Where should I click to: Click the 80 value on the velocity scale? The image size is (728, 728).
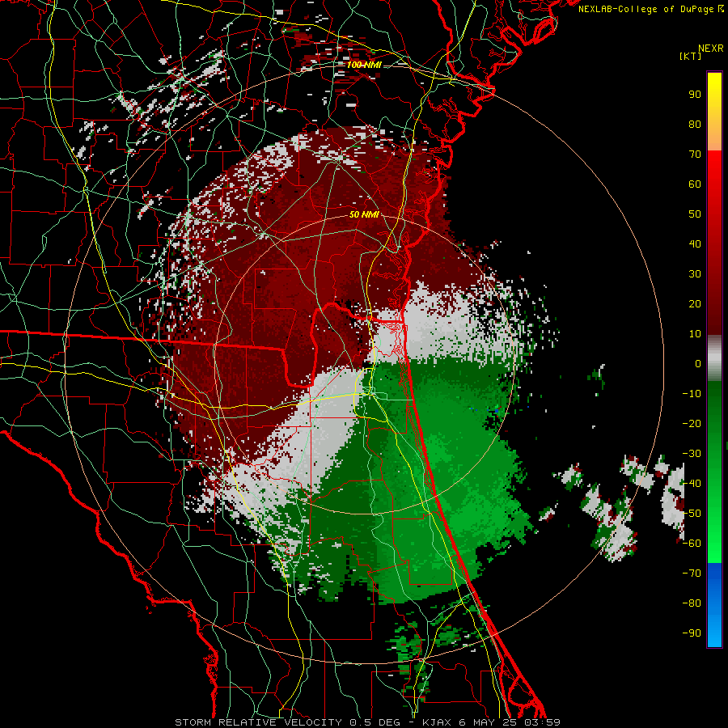tap(695, 124)
